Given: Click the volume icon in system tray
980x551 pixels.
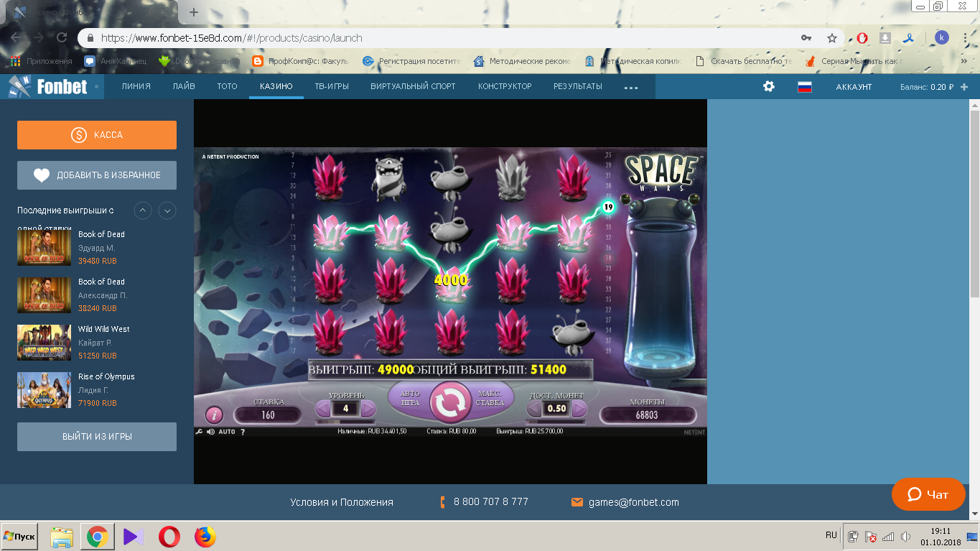Looking at the screenshot, I should (x=906, y=537).
